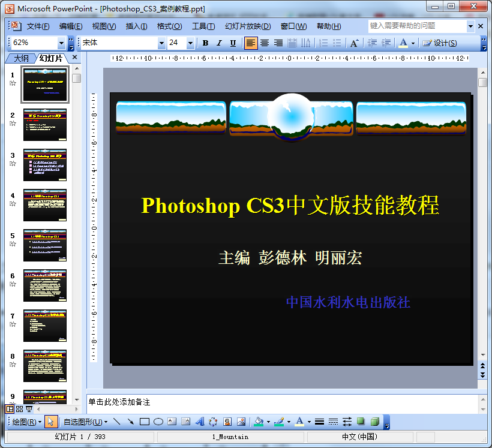Open the help question history dropdown
The height and width of the screenshot is (448, 492).
tap(470, 26)
